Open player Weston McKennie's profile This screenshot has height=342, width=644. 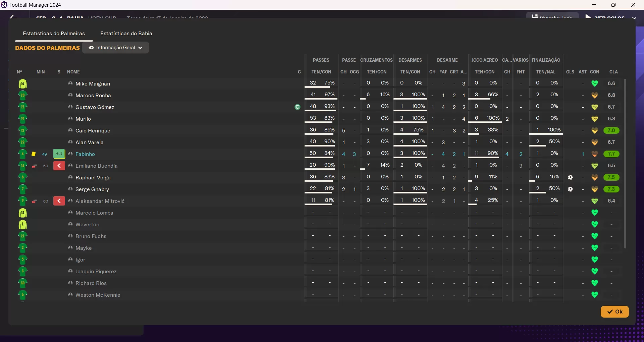click(x=98, y=295)
